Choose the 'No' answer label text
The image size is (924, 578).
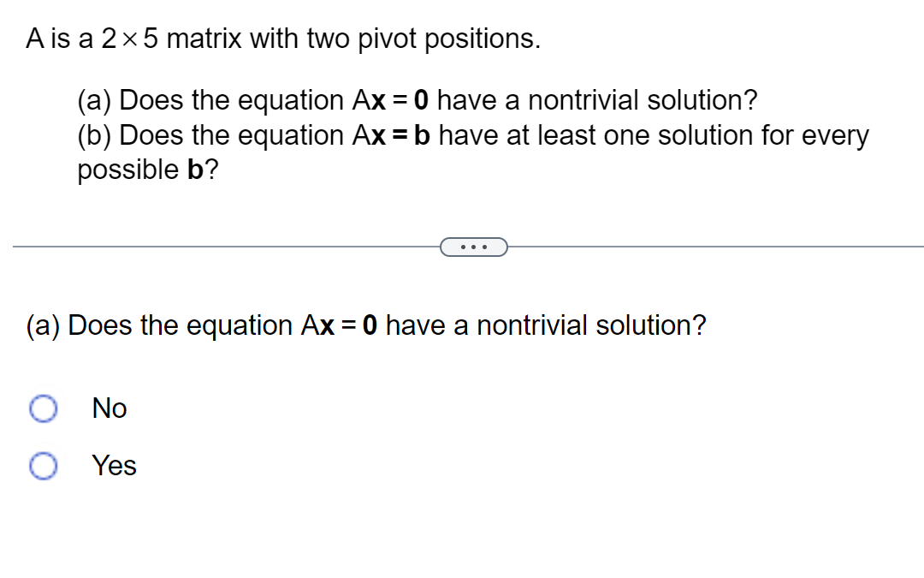tap(110, 408)
